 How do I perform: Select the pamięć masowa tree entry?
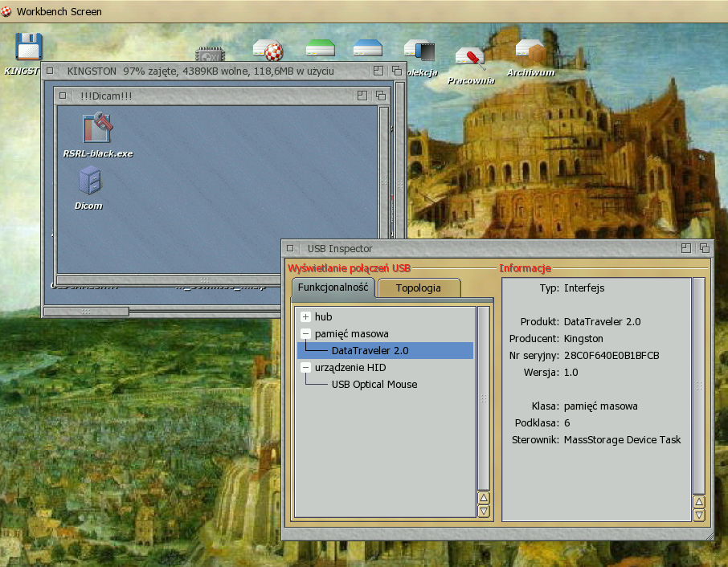pos(351,333)
